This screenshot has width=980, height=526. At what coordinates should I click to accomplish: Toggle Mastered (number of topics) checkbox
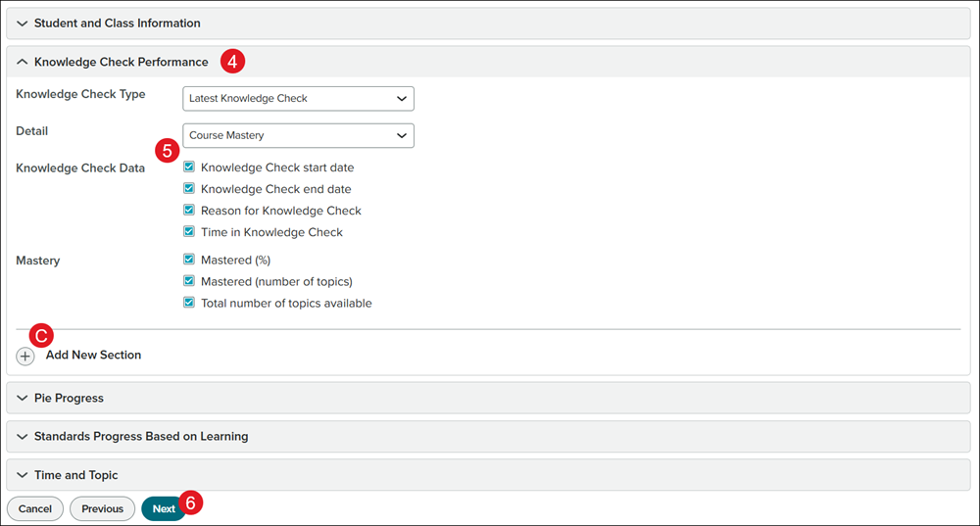[x=189, y=281]
